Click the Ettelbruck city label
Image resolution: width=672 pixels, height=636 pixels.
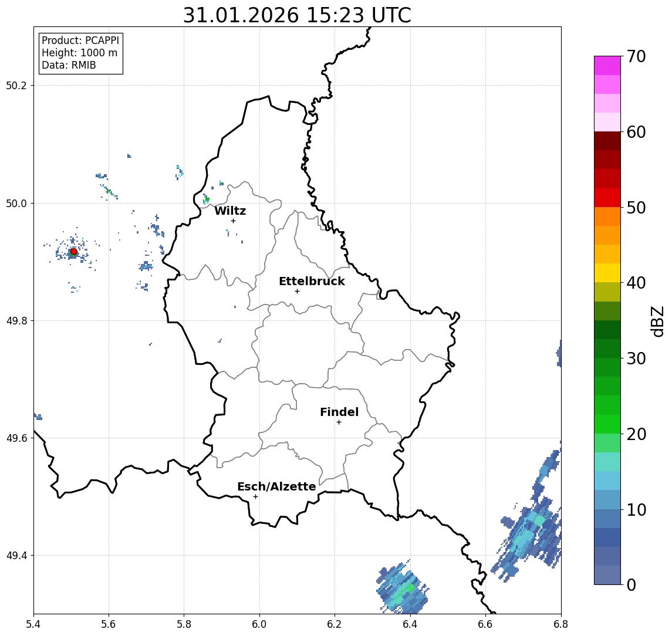tap(312, 281)
